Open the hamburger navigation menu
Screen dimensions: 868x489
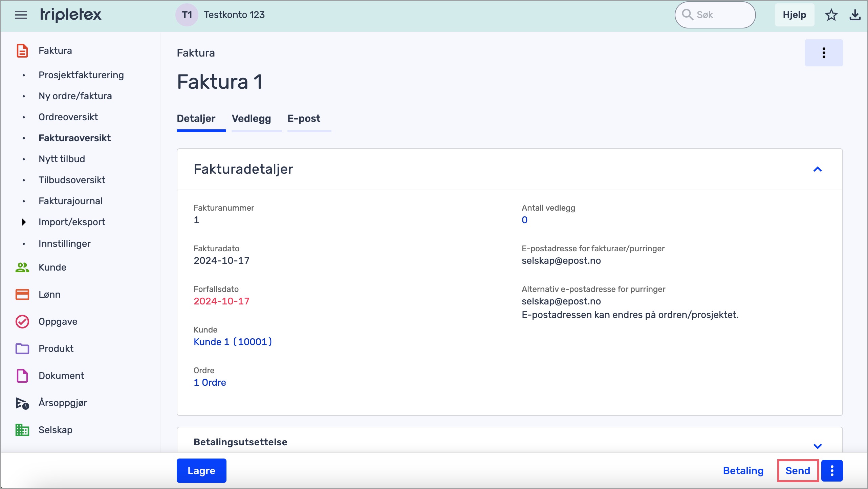pos(20,15)
